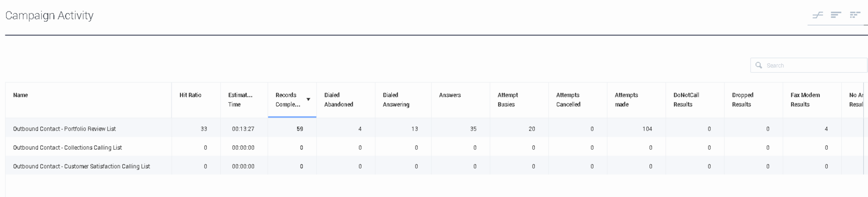Sort by Attempts Cancelled column
Image resolution: width=868 pixels, height=197 pixels.
coord(569,100)
